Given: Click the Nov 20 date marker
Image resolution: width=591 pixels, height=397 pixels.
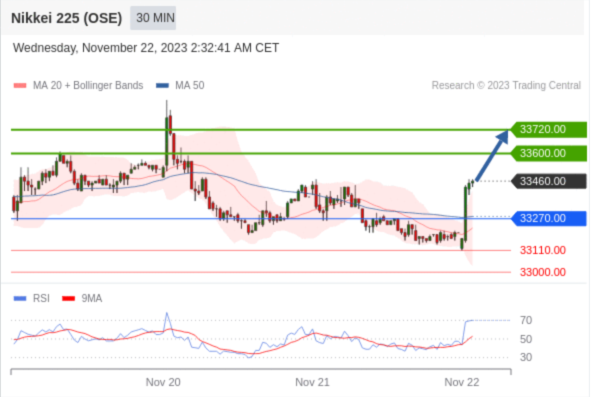Looking at the screenshot, I should 163,382.
